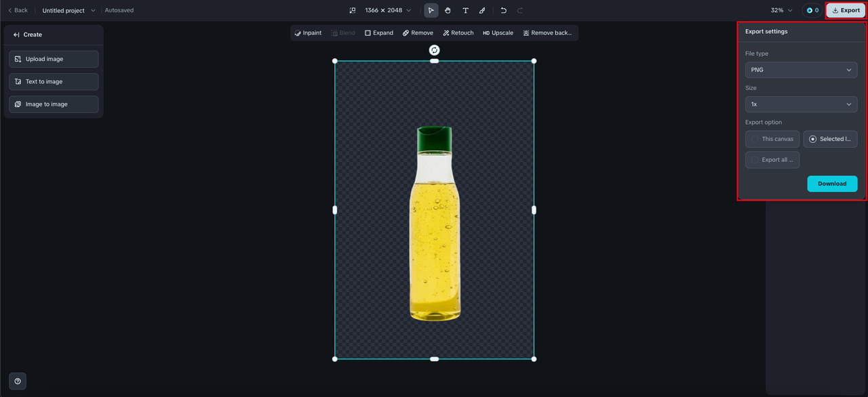Choose the Expand tool

tap(379, 33)
